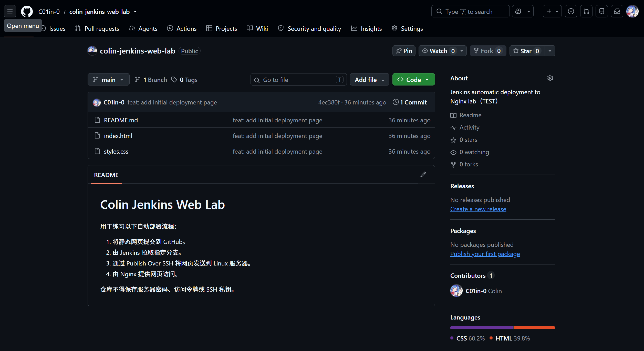Open the green Code dropdown
This screenshot has height=351, width=644.
coord(413,80)
